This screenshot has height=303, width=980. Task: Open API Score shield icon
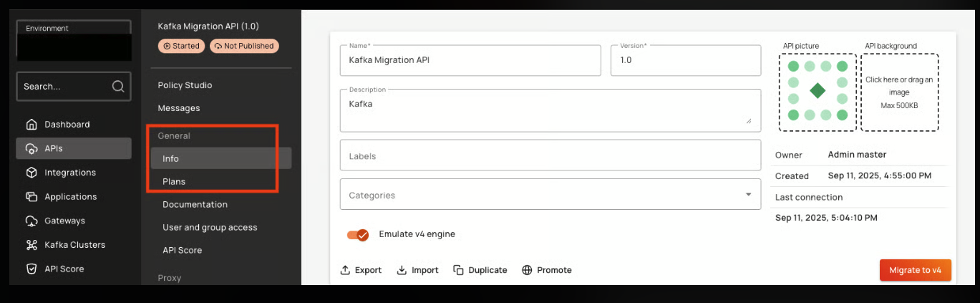pos(31,269)
